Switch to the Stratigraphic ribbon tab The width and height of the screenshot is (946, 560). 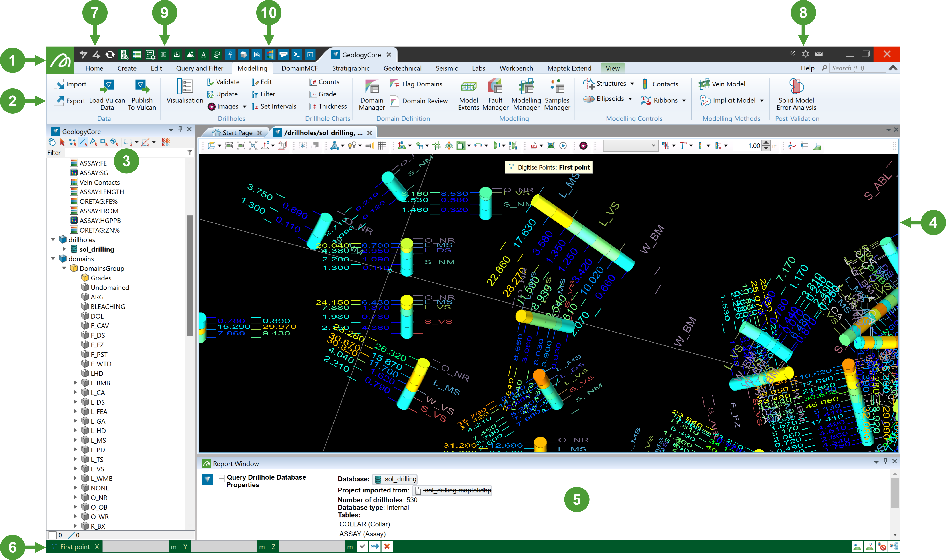pyautogui.click(x=350, y=68)
